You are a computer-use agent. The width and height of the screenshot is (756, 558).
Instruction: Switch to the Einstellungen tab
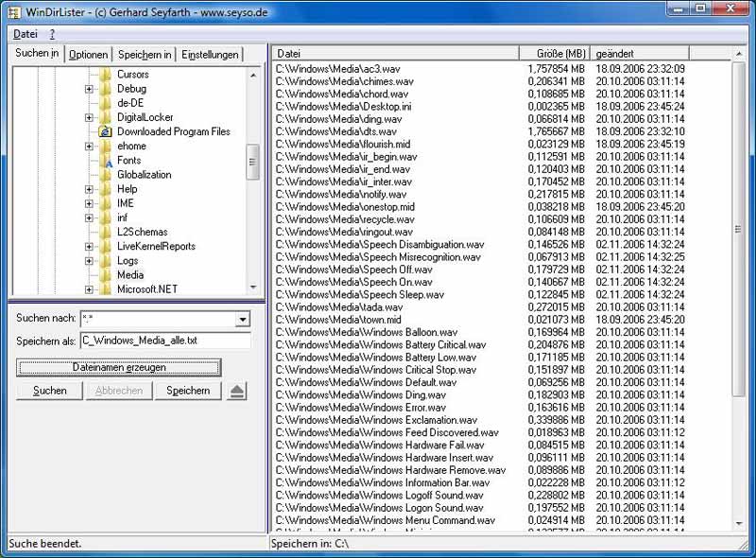[x=210, y=55]
